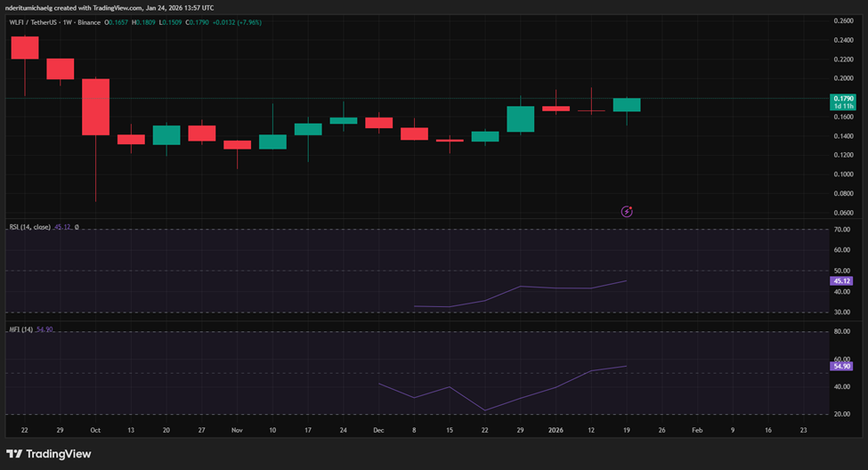Select the MFI (14) indicator legend

[21, 329]
